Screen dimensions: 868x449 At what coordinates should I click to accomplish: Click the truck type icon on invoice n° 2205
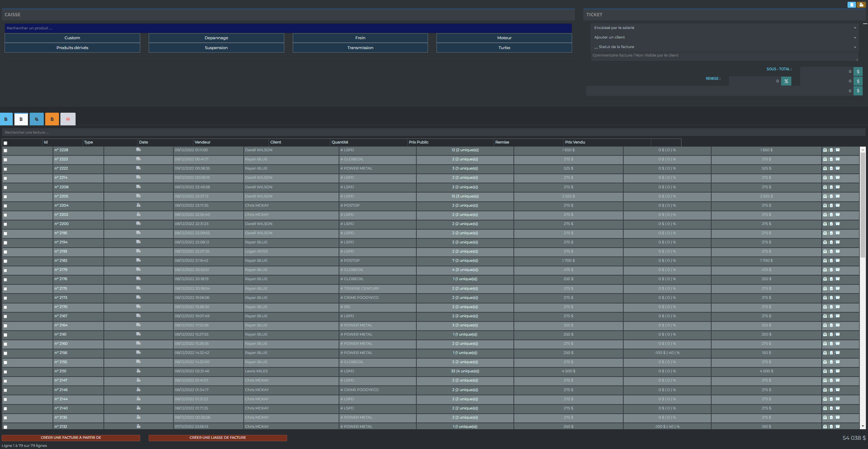click(x=138, y=196)
